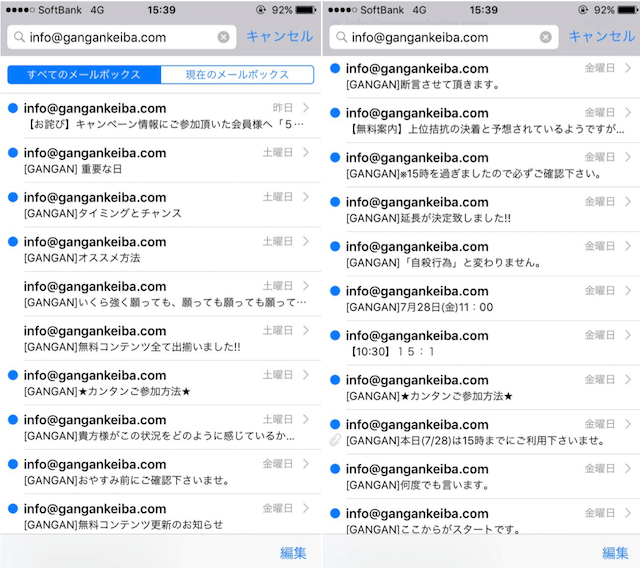The width and height of the screenshot is (640, 568).
Task: Tap unread dot of 15時を過ぎましたので mail
Action: point(335,157)
